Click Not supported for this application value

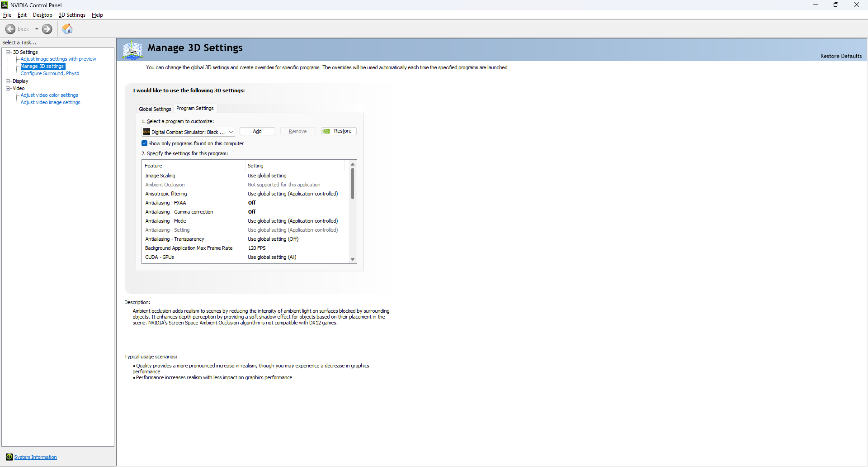tap(284, 185)
